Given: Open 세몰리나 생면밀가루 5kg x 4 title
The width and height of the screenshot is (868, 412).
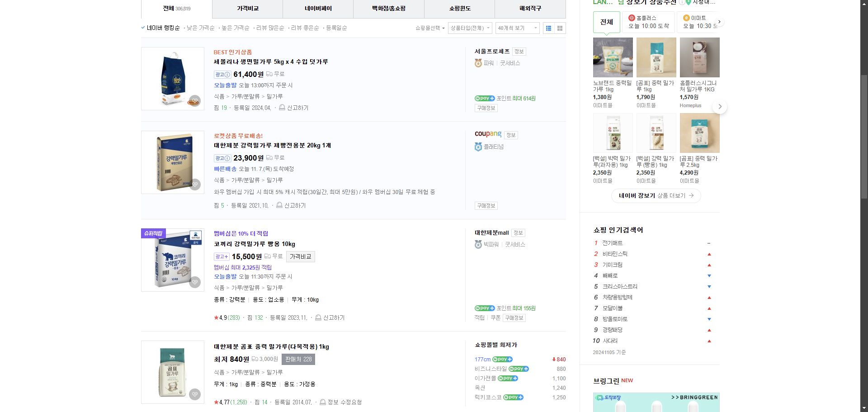Looking at the screenshot, I should coord(271,62).
